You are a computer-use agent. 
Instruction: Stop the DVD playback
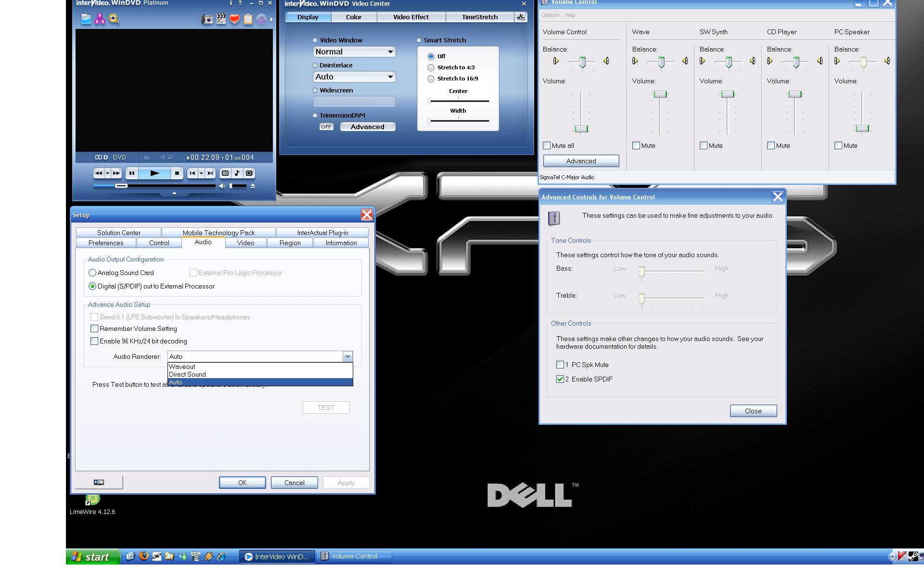[x=177, y=173]
